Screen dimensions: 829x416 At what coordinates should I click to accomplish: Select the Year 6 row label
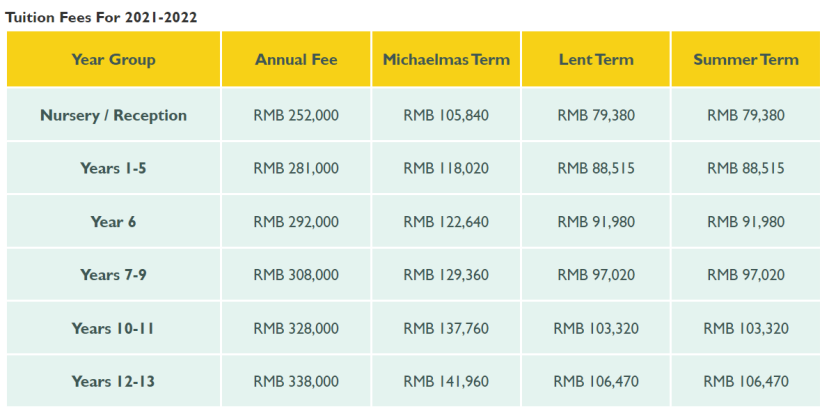(x=114, y=221)
